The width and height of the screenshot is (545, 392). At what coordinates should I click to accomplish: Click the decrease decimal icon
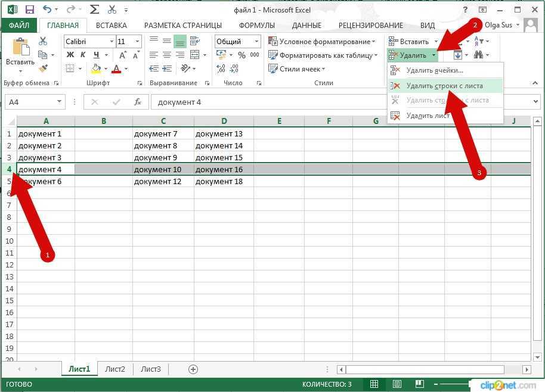(x=234, y=69)
